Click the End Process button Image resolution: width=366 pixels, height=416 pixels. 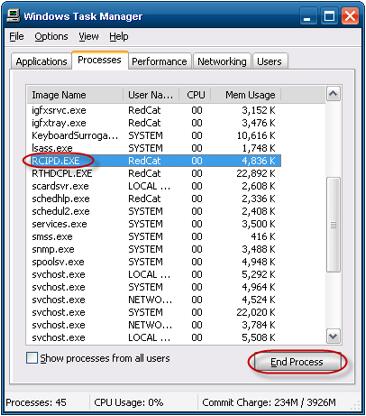pyautogui.click(x=297, y=362)
